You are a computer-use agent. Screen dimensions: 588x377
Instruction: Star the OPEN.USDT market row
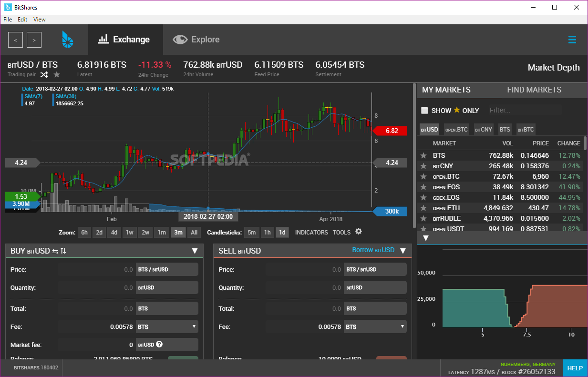click(423, 229)
